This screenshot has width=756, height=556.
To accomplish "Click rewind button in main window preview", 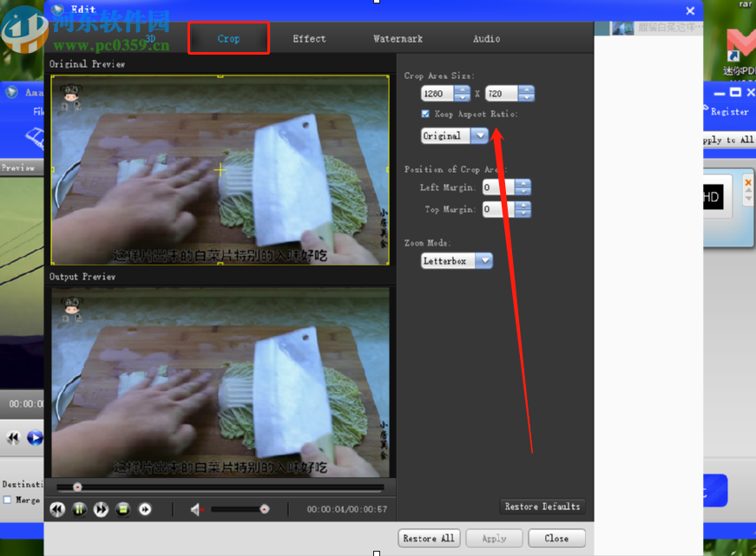I will 13,437.
